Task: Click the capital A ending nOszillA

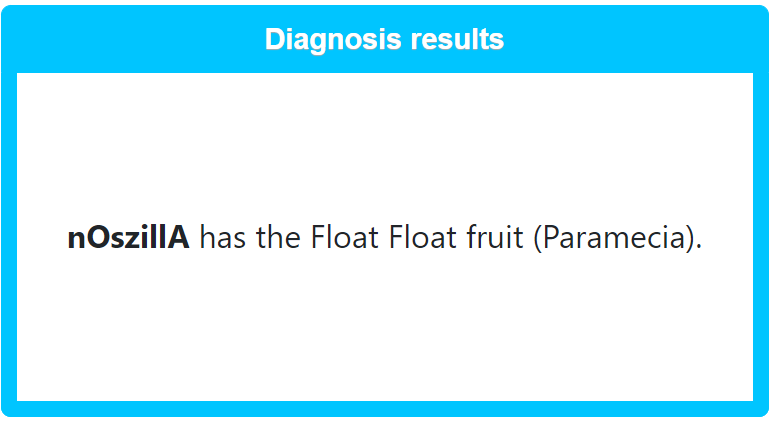Action: (178, 237)
